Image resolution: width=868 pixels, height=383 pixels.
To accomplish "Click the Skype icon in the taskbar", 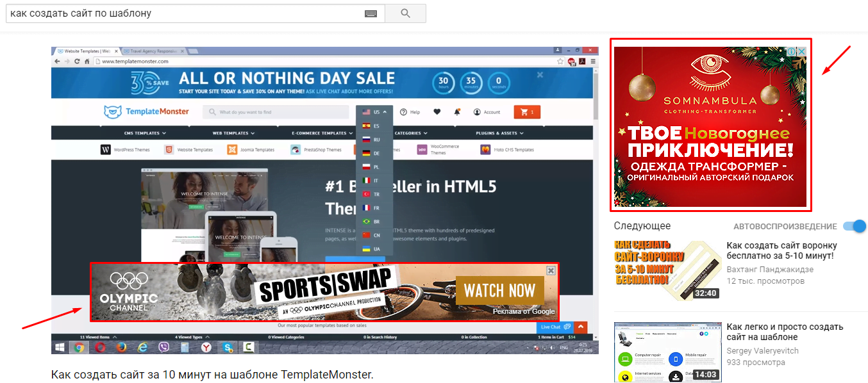I will [227, 348].
